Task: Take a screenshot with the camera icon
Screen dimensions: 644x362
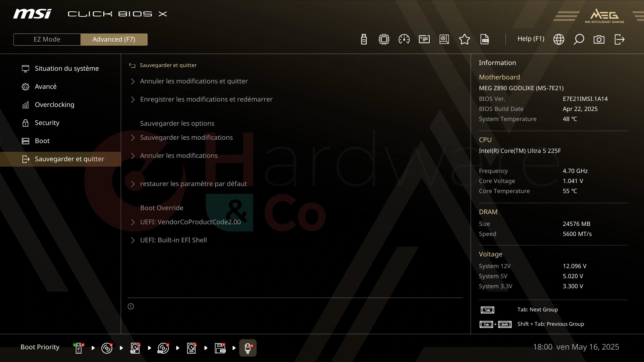Action: (x=599, y=40)
